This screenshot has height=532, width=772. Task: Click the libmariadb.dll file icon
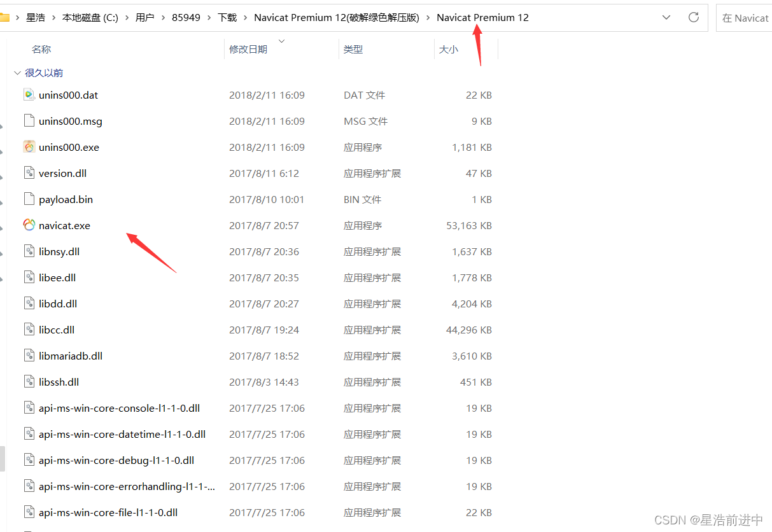[29, 356]
